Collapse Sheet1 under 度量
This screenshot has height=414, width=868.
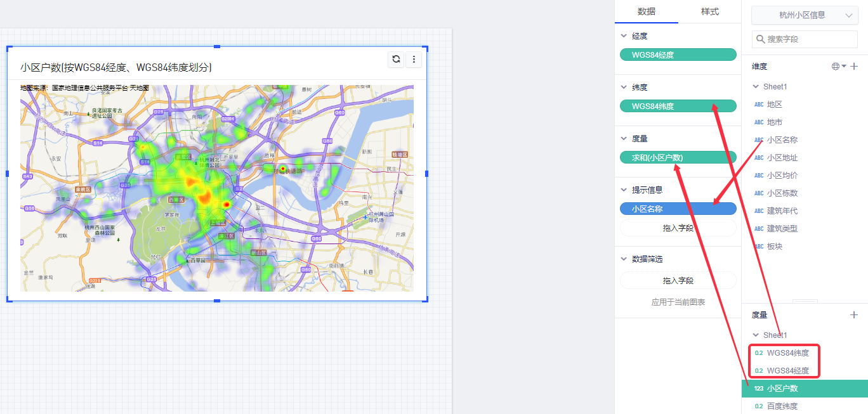click(755, 335)
